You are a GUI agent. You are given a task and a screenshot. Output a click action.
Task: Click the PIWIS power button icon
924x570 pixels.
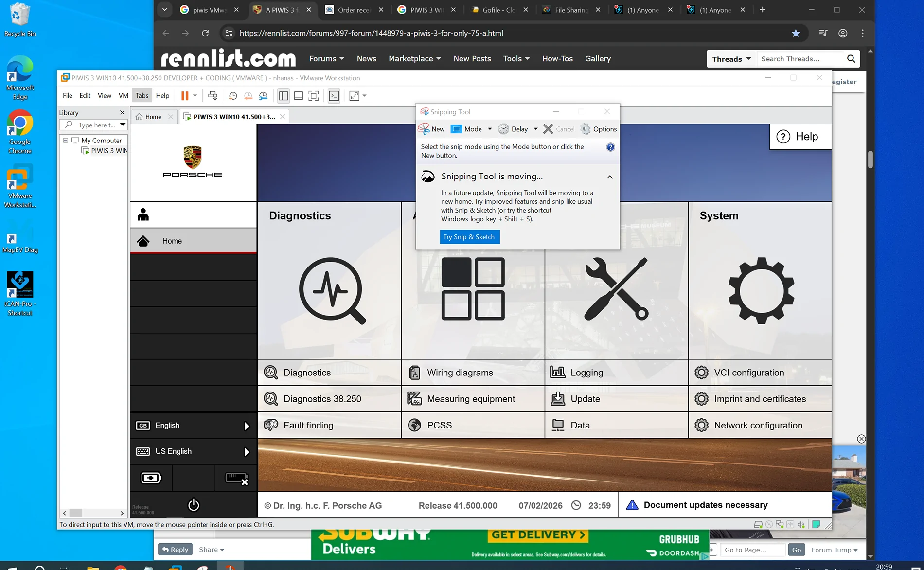tap(194, 505)
